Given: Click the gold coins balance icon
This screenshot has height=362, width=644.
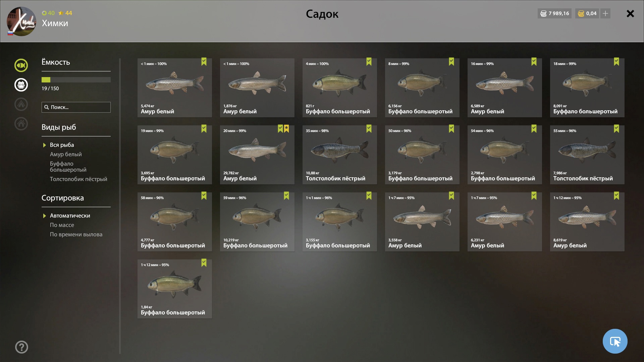Looking at the screenshot, I should coord(581,13).
